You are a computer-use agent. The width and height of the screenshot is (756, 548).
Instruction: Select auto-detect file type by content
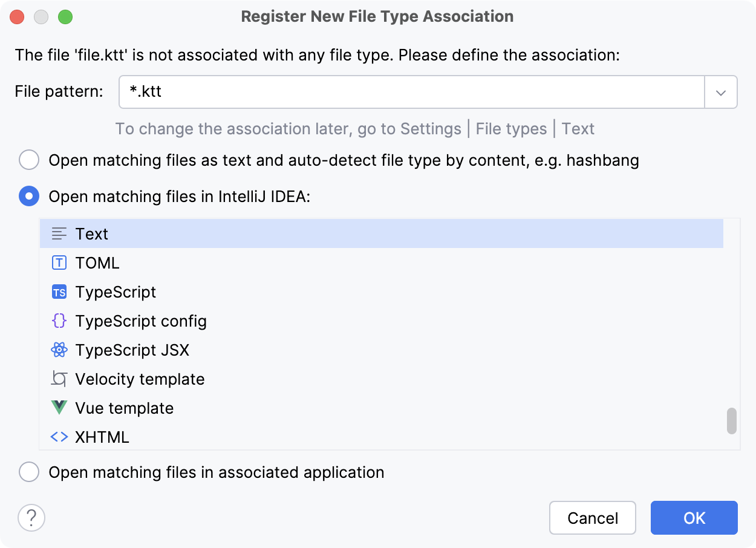coord(29,160)
